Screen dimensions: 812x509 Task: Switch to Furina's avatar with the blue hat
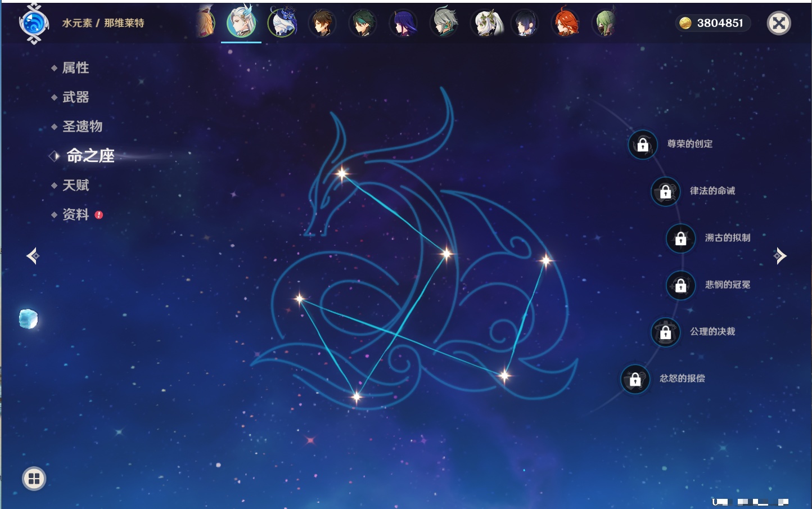[x=282, y=23]
